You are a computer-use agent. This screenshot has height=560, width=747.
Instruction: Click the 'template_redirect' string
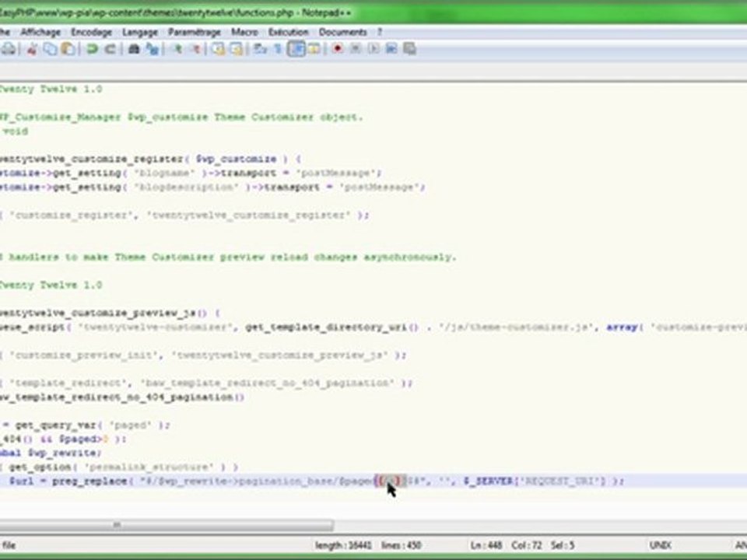coord(68,383)
